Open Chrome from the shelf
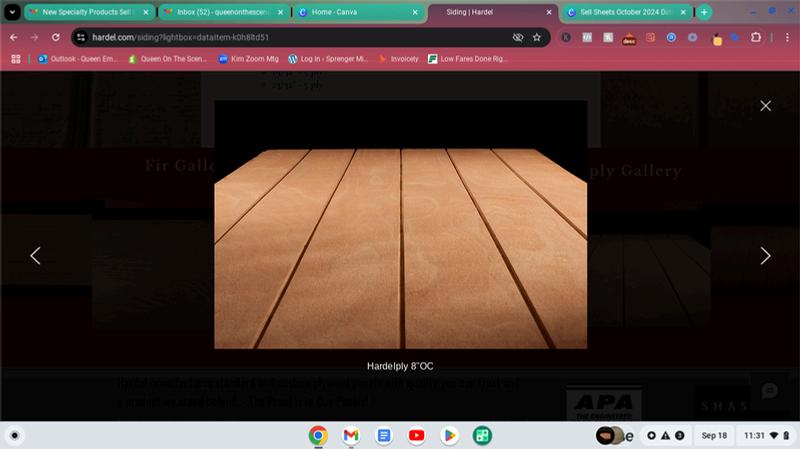 [x=318, y=435]
